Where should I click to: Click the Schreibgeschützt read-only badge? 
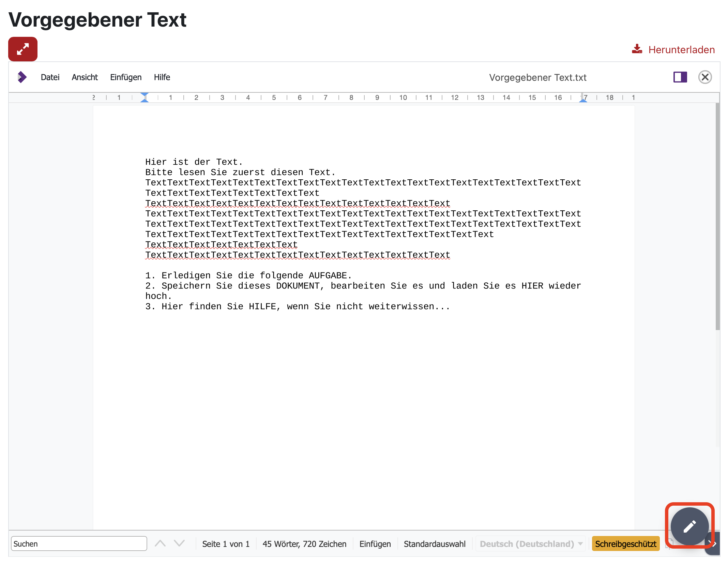tap(626, 544)
